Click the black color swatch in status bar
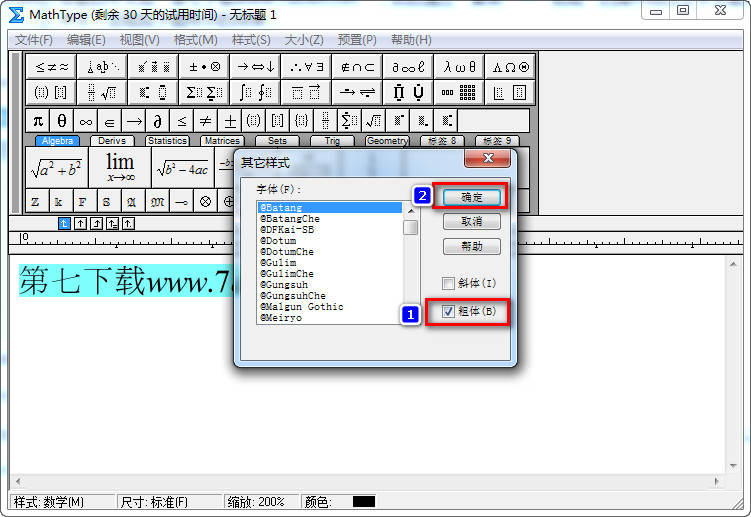Image resolution: width=751 pixels, height=517 pixels. click(x=364, y=502)
